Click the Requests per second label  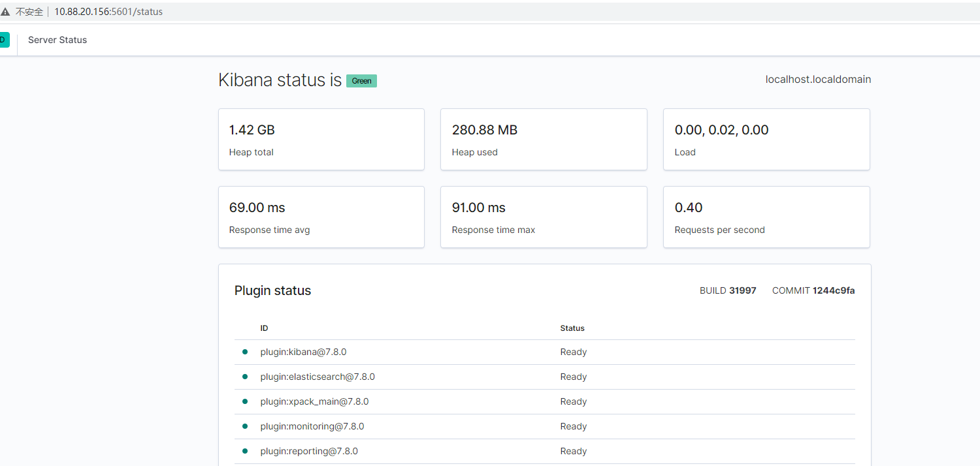click(720, 230)
